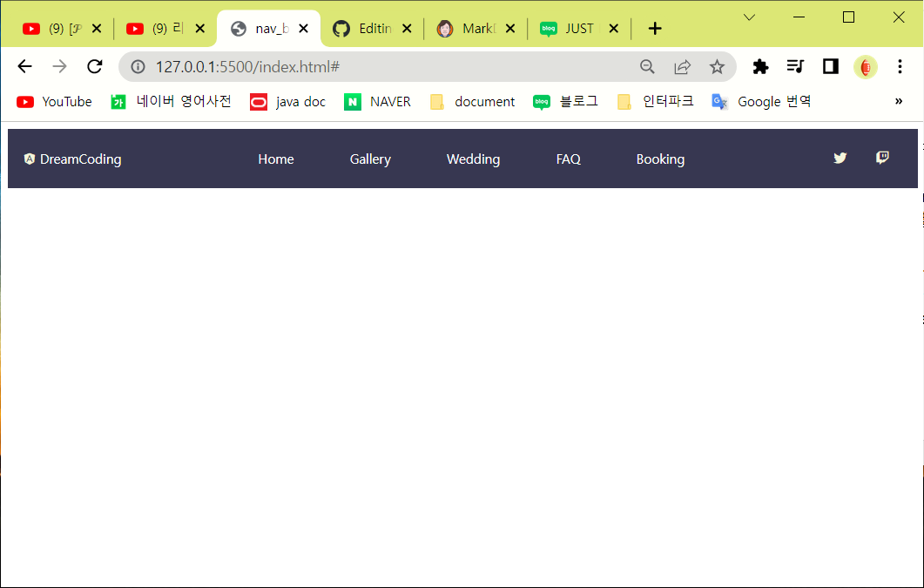Open the document bookmark folder

click(x=472, y=101)
